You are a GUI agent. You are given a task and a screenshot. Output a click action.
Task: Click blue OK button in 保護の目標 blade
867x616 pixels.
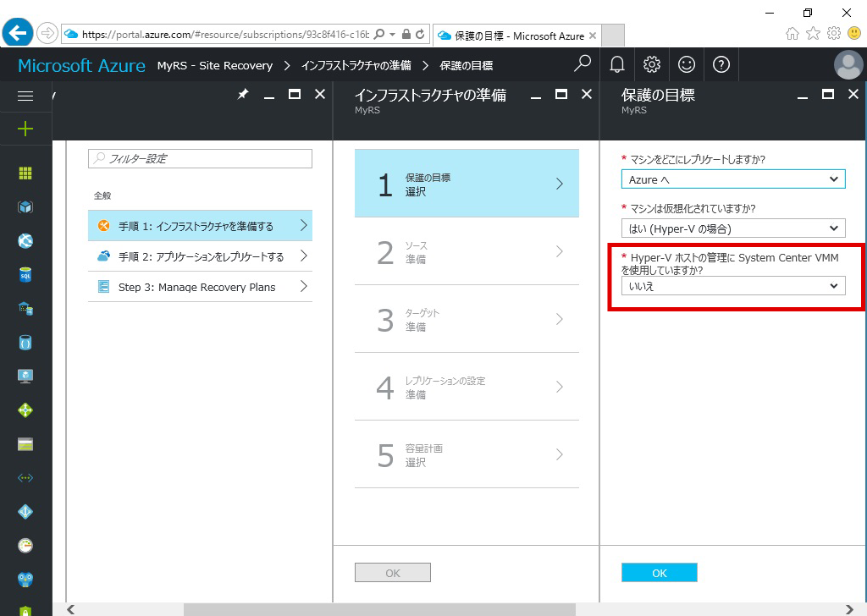tap(659, 573)
